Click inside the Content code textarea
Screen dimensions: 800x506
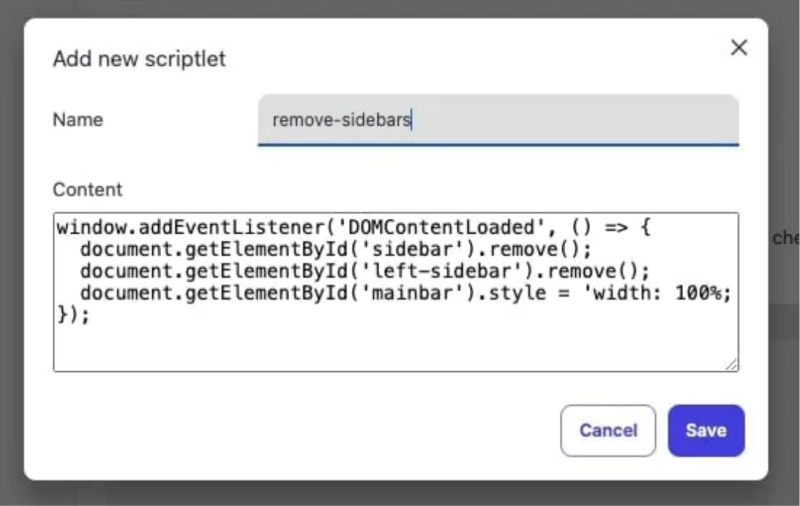[396, 292]
